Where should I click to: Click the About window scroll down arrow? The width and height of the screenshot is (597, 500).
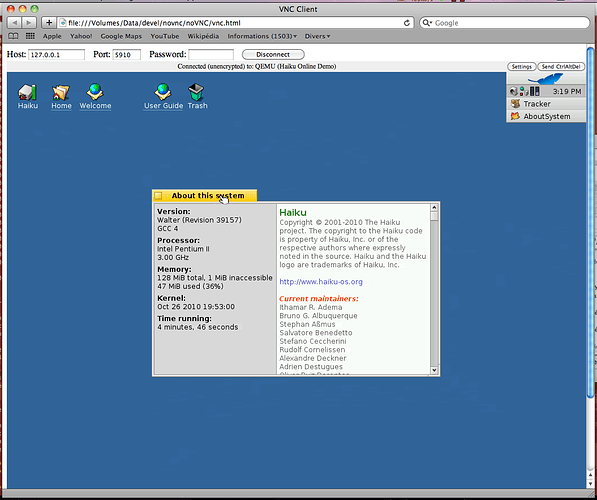434,370
